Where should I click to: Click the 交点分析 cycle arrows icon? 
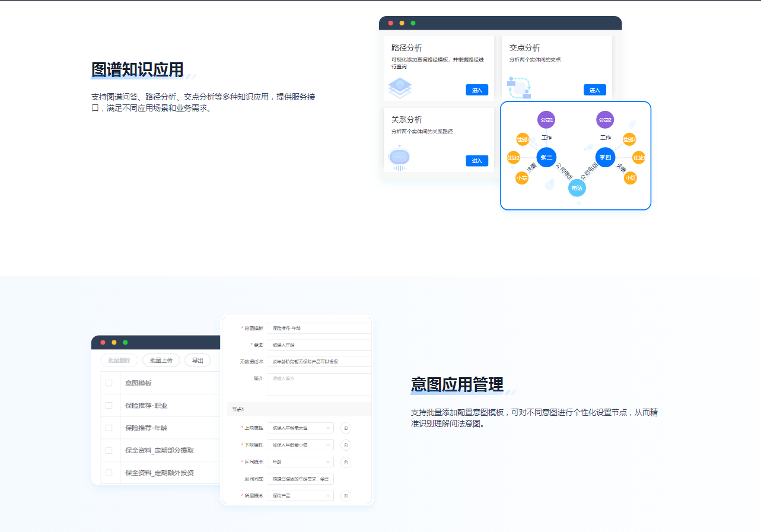[x=519, y=87]
